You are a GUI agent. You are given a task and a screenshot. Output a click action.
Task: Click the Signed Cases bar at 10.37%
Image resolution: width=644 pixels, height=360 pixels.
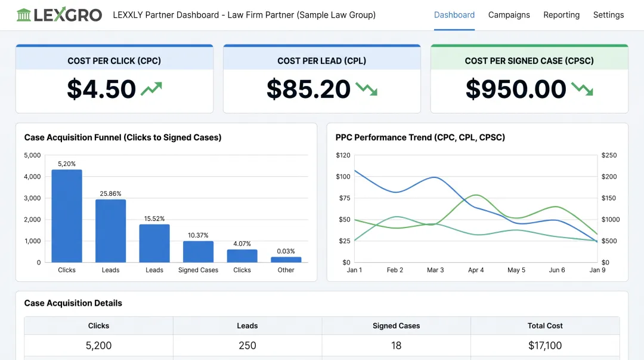pyautogui.click(x=199, y=251)
